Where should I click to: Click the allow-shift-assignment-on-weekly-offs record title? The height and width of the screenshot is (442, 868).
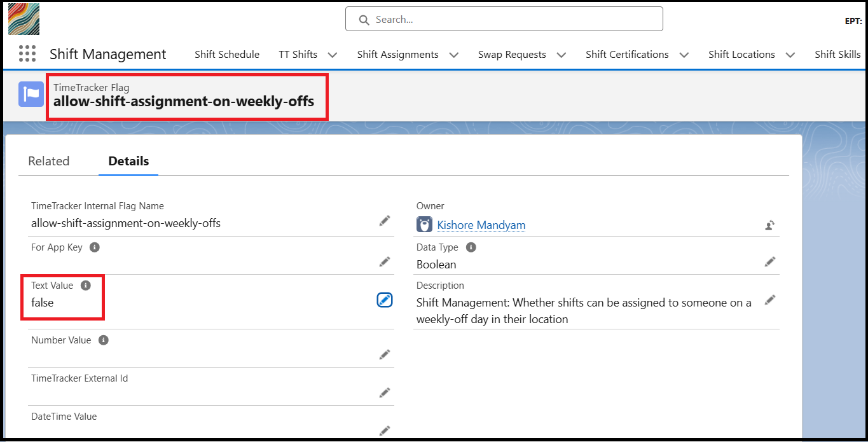point(184,101)
